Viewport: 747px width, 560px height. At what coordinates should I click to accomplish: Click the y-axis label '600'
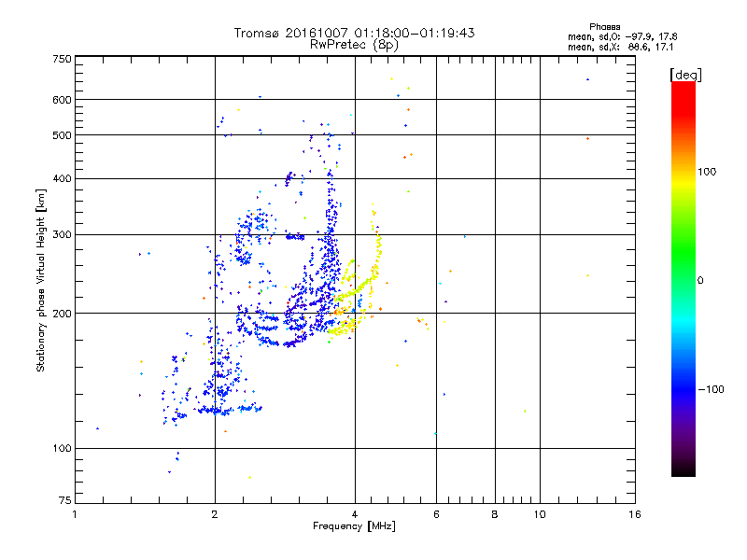62,100
